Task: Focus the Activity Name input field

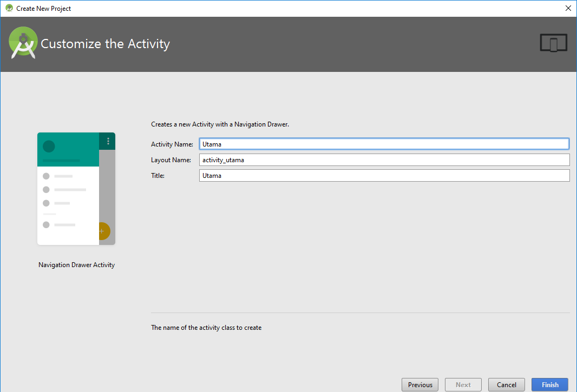Action: (x=384, y=144)
